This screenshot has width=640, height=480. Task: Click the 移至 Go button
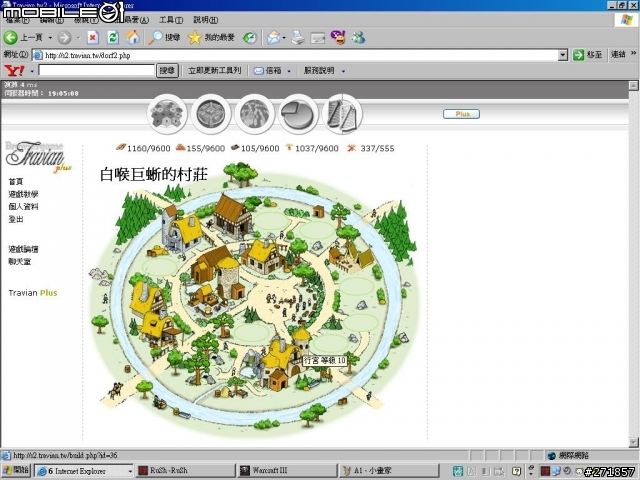click(x=588, y=55)
